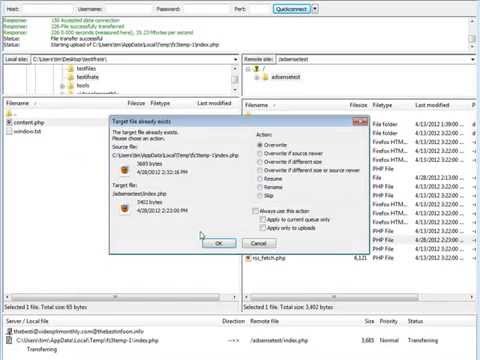Click the queue Status column header
Screen dimensions: 480x360
(415, 321)
